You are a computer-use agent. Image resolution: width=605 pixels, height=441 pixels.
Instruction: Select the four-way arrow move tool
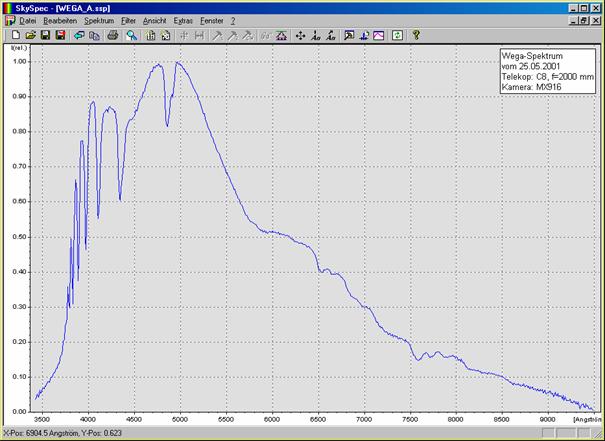(301, 35)
